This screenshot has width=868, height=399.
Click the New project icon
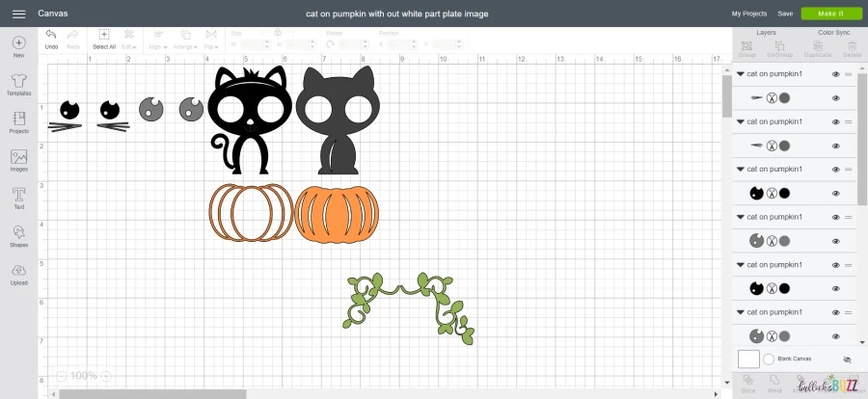(19, 42)
